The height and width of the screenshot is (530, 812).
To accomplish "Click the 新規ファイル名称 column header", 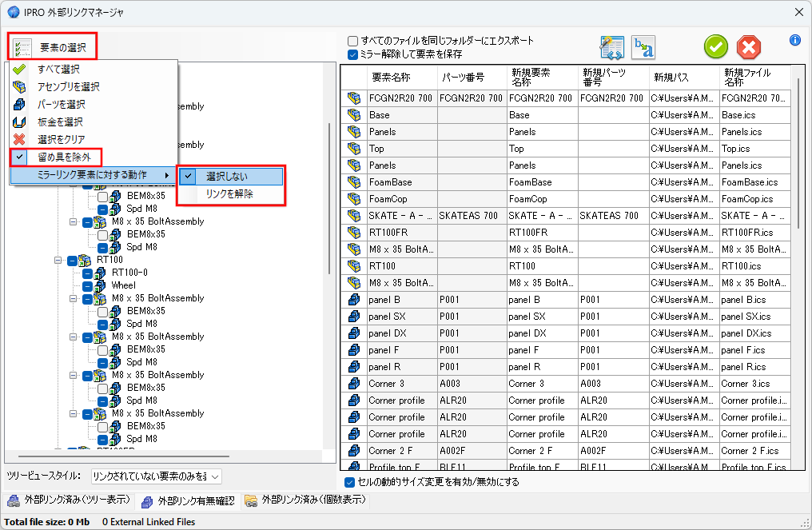I will (755, 78).
